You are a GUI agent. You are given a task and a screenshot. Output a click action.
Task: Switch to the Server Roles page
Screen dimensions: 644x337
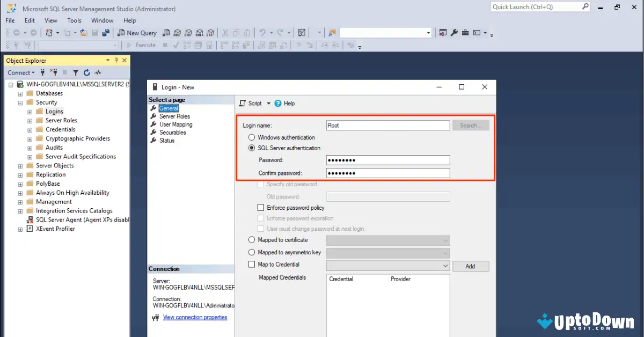pyautogui.click(x=174, y=116)
